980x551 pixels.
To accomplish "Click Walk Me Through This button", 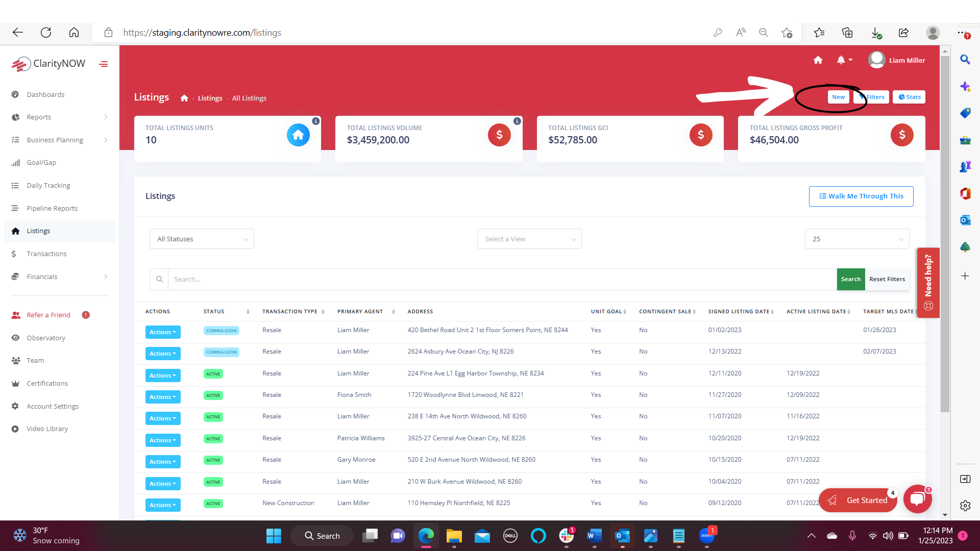I will pyautogui.click(x=861, y=196).
